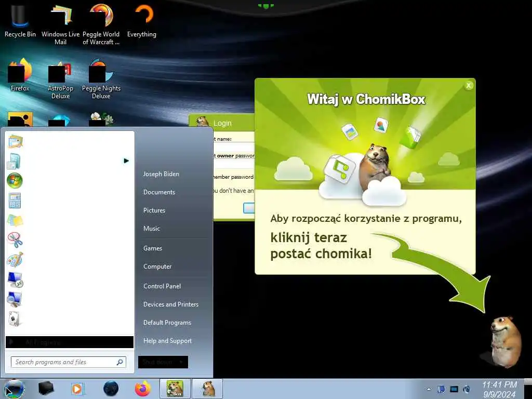The height and width of the screenshot is (399, 532).
Task: Click the account name field in Login window
Action: (233, 146)
